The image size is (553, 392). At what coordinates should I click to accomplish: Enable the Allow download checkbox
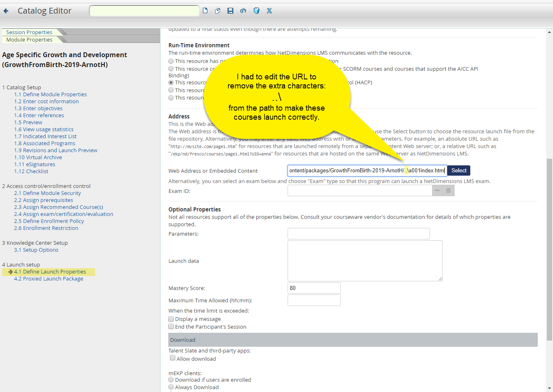pyautogui.click(x=172, y=358)
